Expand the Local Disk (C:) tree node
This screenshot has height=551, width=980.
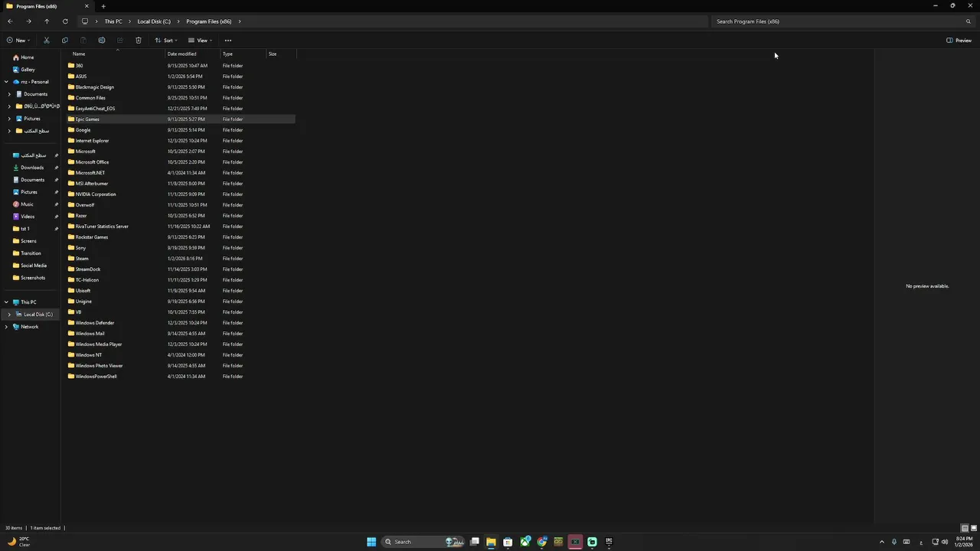pyautogui.click(x=9, y=315)
